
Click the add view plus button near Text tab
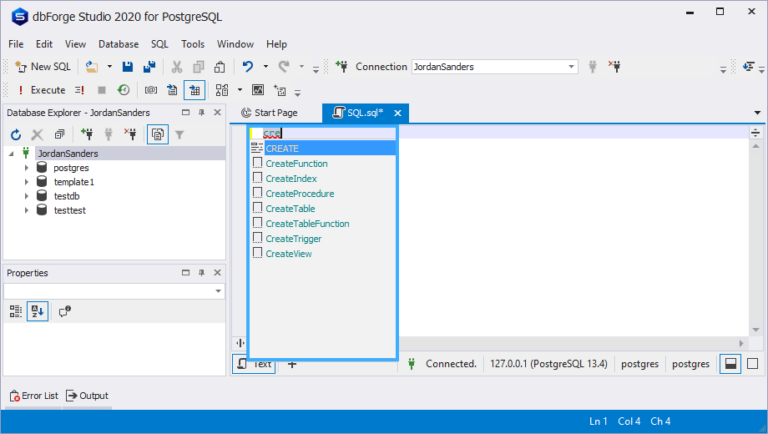point(292,364)
